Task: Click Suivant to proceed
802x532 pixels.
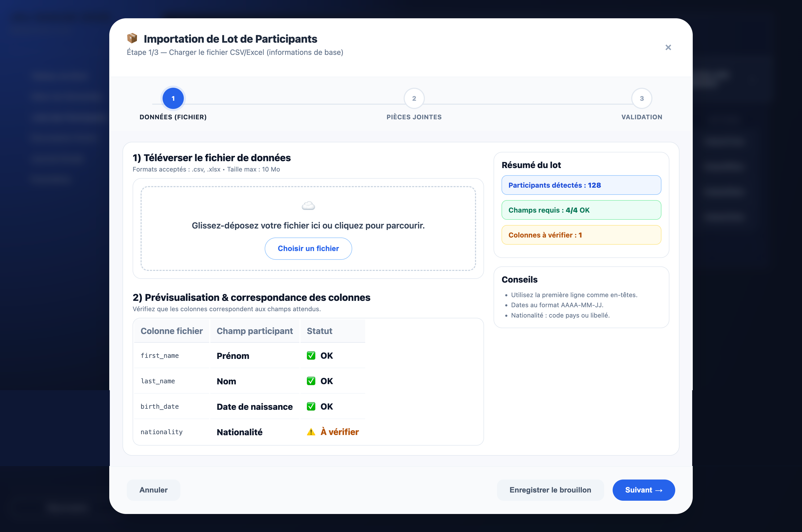Action: pos(643,490)
